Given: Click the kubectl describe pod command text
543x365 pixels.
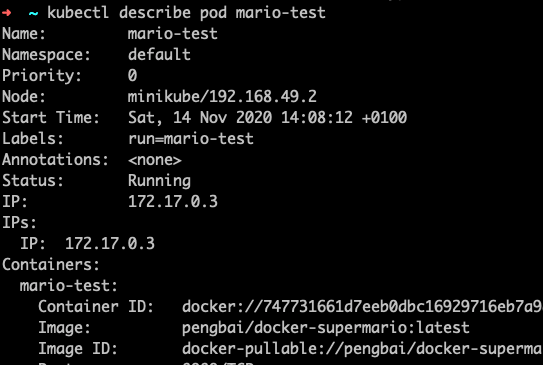Looking at the screenshot, I should tap(186, 13).
